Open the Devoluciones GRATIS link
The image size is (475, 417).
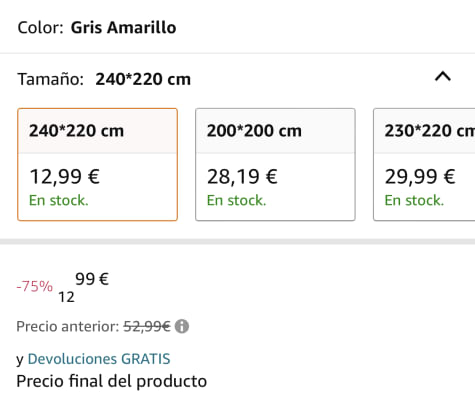click(99, 359)
